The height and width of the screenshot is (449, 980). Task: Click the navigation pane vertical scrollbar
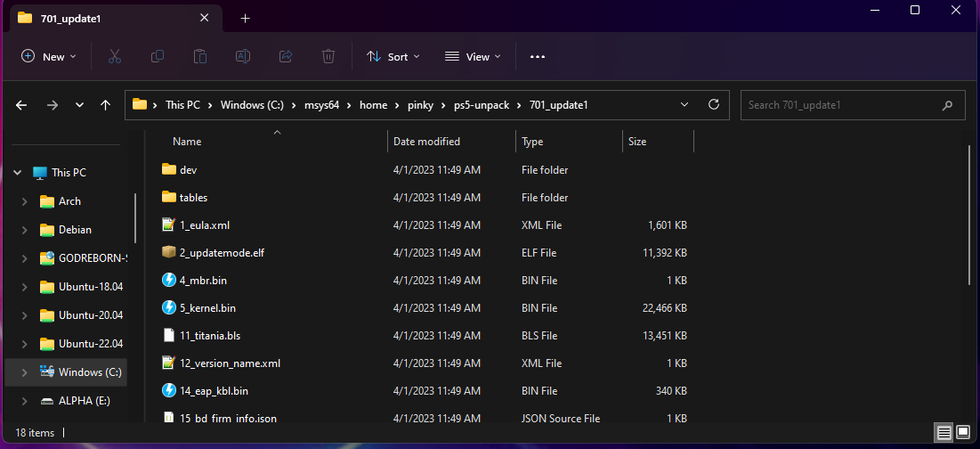[x=135, y=217]
